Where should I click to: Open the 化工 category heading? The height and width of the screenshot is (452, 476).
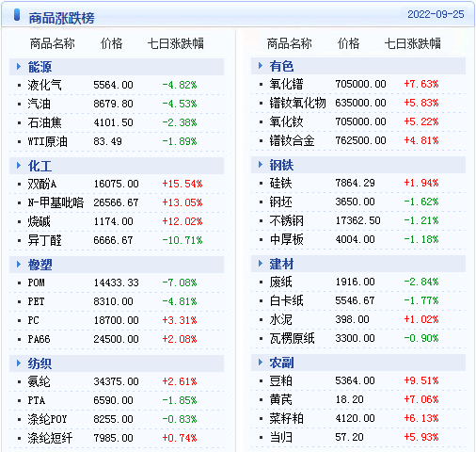(x=40, y=166)
